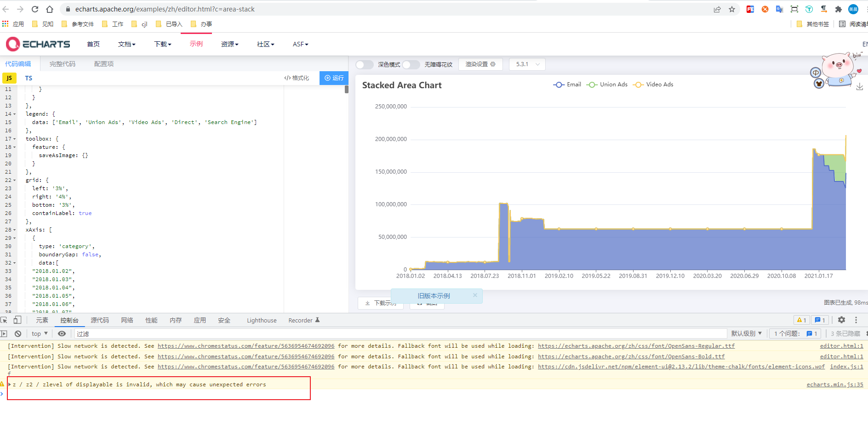
Task: Click the ECharts logo in the header
Action: (38, 44)
